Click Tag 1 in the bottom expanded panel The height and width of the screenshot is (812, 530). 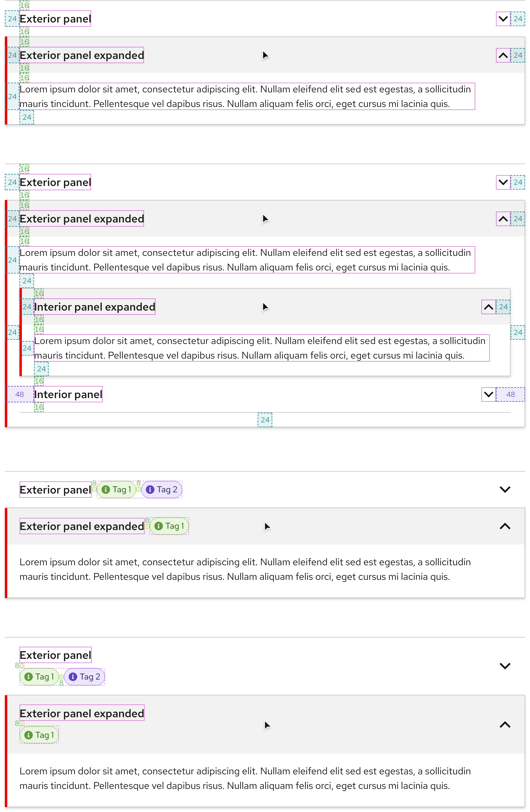pos(39,735)
